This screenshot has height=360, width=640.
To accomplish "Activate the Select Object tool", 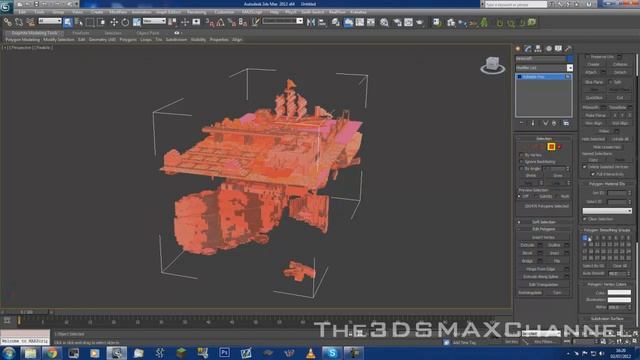I will [68, 22].
